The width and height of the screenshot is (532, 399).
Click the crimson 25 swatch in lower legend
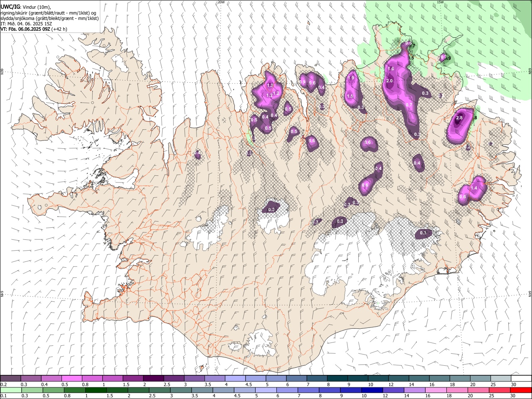499,390
